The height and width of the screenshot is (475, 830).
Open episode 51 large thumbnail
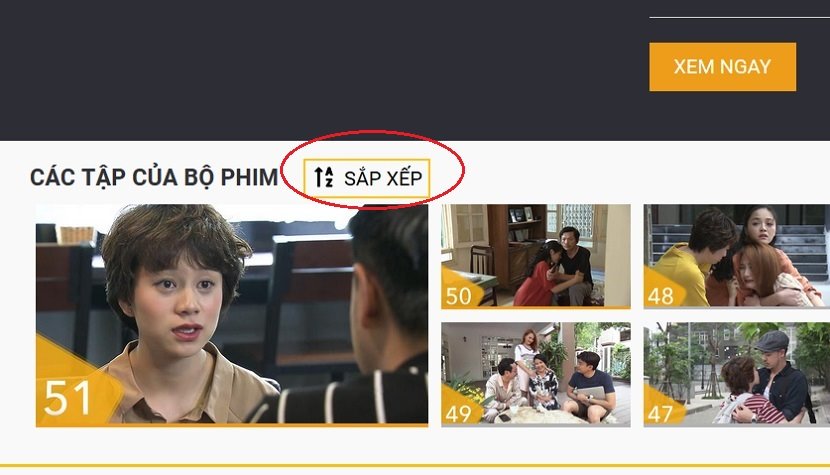click(232, 315)
